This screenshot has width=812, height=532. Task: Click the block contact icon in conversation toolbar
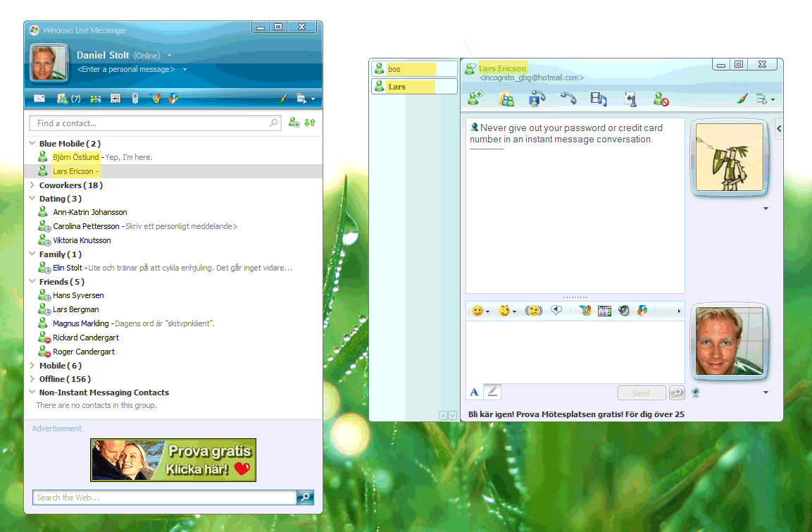coord(660,99)
